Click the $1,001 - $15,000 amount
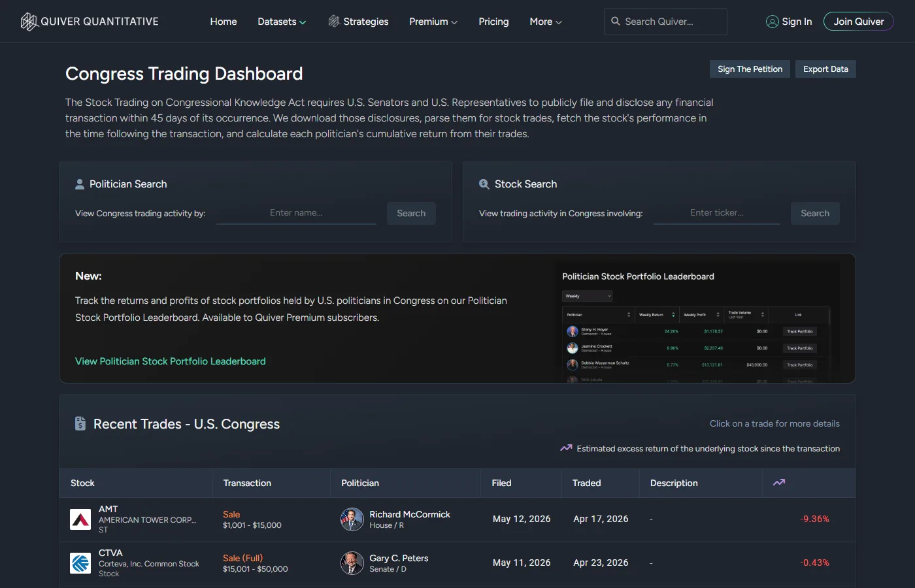915x588 pixels. (252, 525)
